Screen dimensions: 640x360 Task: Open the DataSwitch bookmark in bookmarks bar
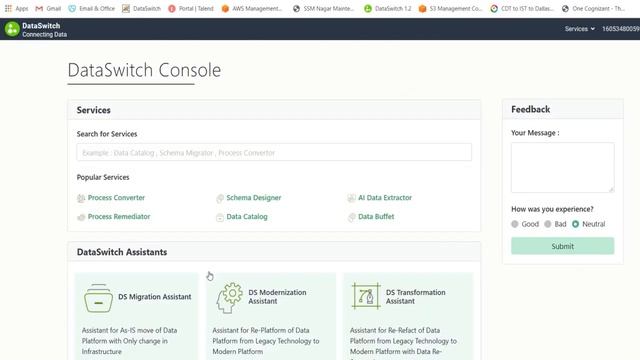coord(141,8)
